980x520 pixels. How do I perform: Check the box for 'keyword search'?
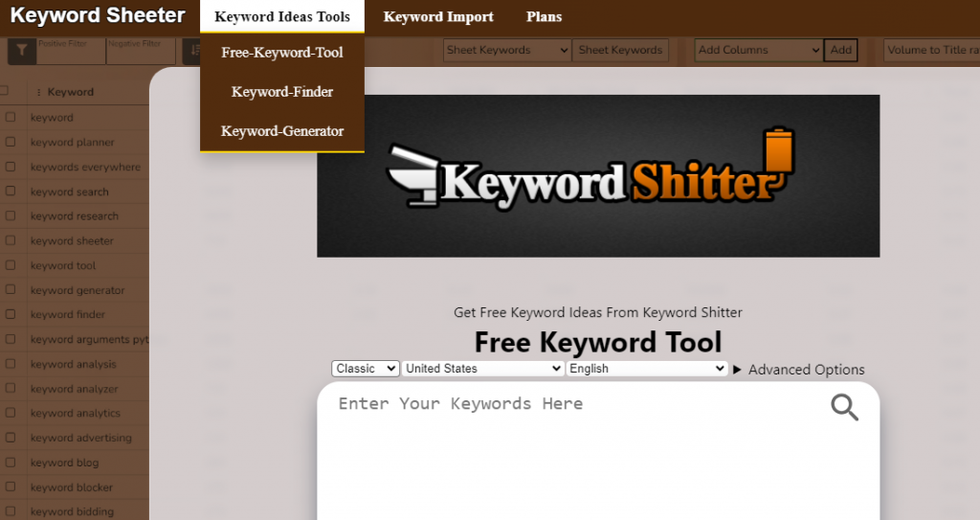[x=11, y=191]
